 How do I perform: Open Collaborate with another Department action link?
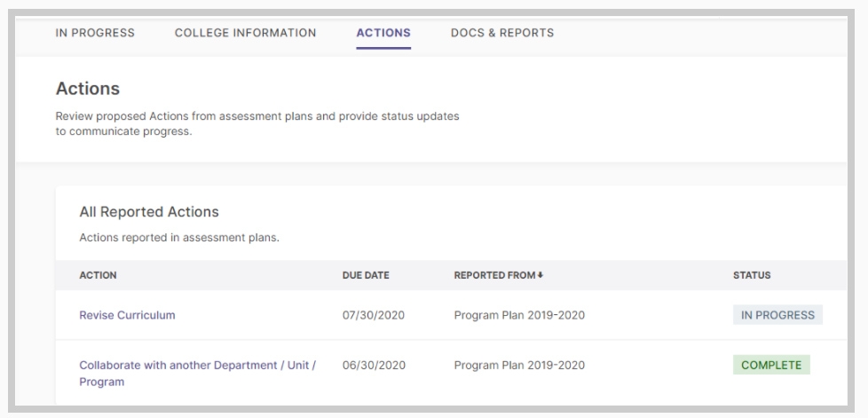(198, 373)
